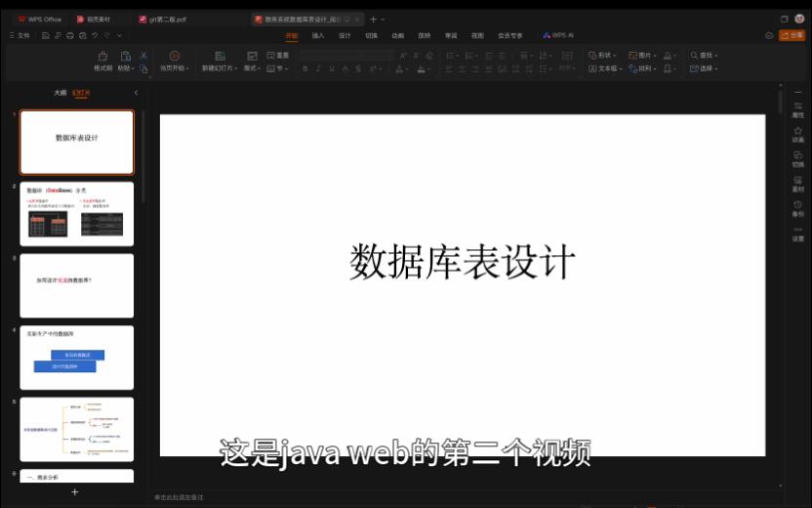
Task: Switch to 大纲 outline view
Action: point(61,93)
